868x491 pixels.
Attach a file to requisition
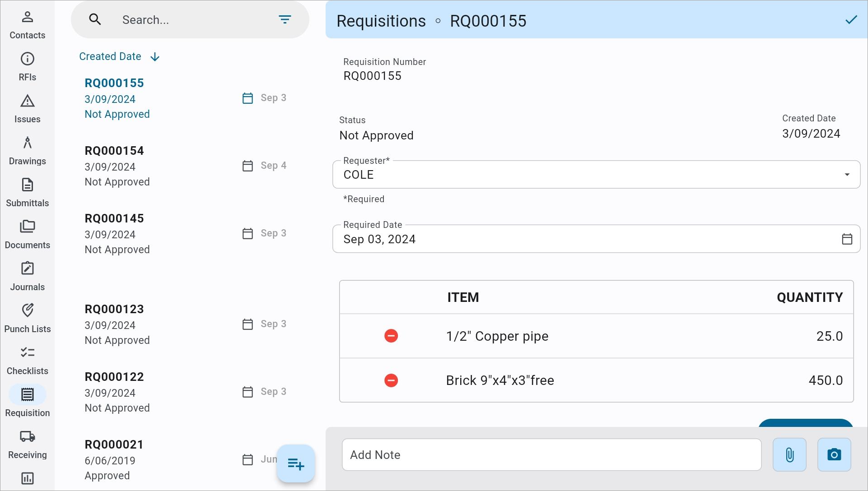coord(789,454)
